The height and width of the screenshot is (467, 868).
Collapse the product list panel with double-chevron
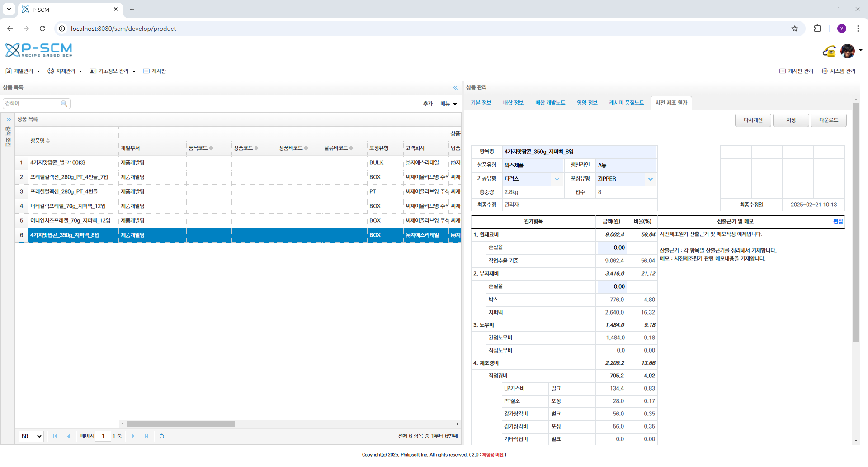pos(455,88)
